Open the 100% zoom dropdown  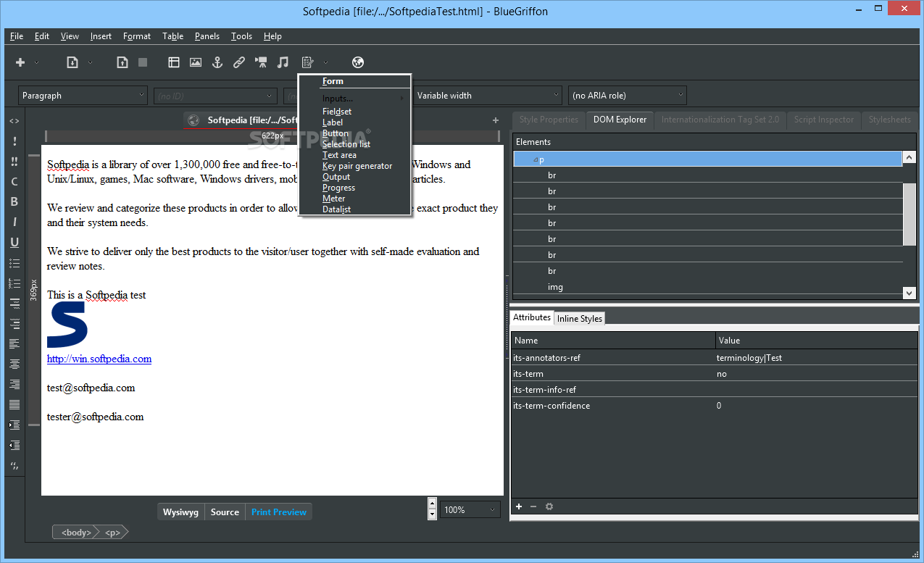[471, 510]
